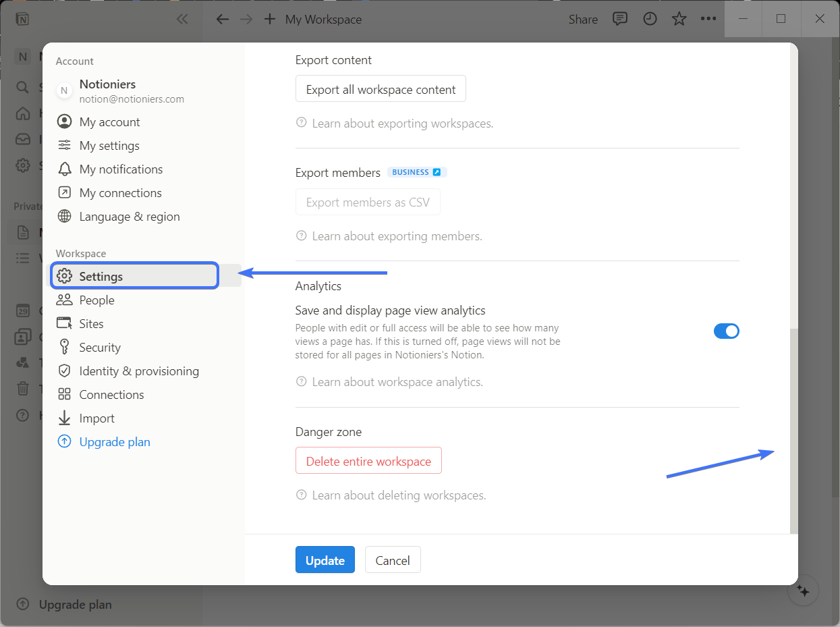Star this page as favorite
This screenshot has height=627, width=840.
(x=679, y=19)
